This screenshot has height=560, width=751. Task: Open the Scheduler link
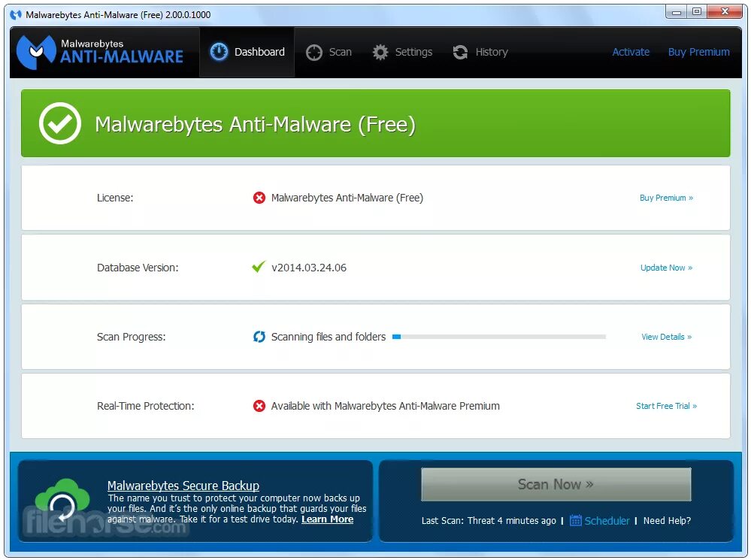(x=607, y=520)
